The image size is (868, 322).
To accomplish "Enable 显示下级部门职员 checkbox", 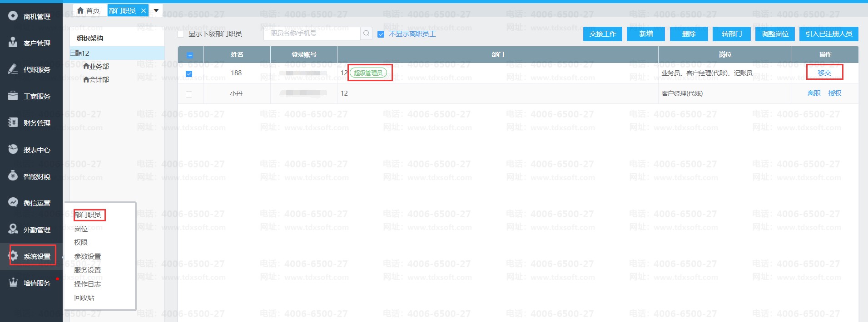I will [181, 34].
